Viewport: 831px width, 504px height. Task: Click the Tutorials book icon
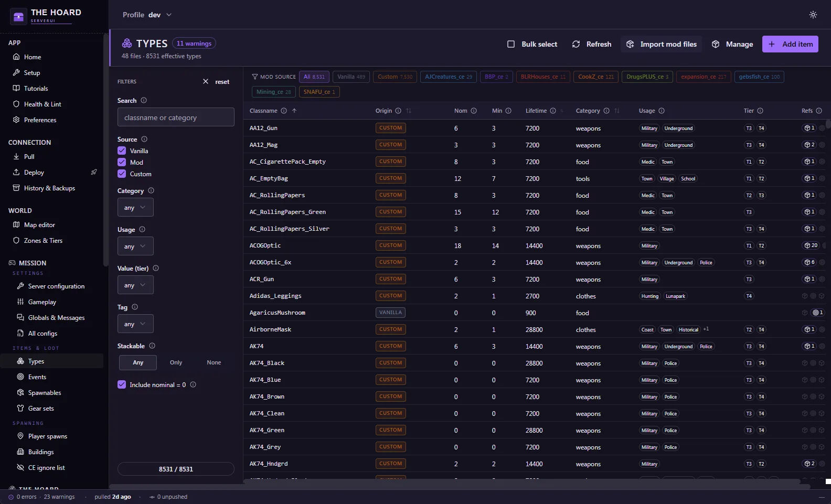[16, 88]
